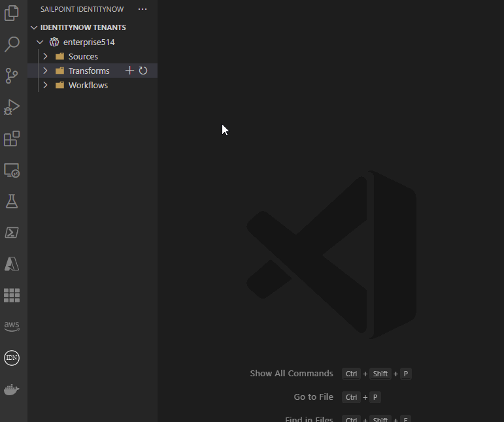Open the Testing flask view
The image size is (504, 422).
tap(12, 201)
